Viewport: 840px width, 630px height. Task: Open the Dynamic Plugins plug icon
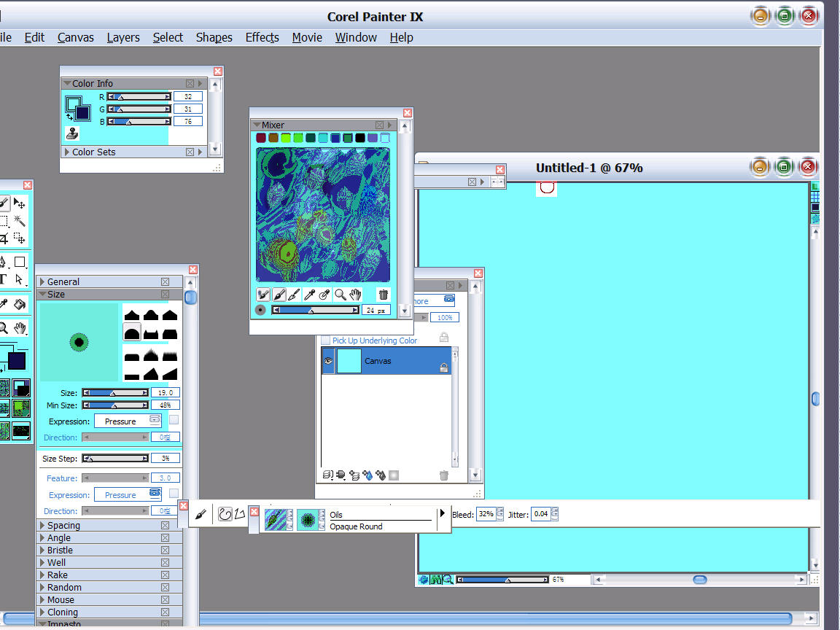[341, 475]
